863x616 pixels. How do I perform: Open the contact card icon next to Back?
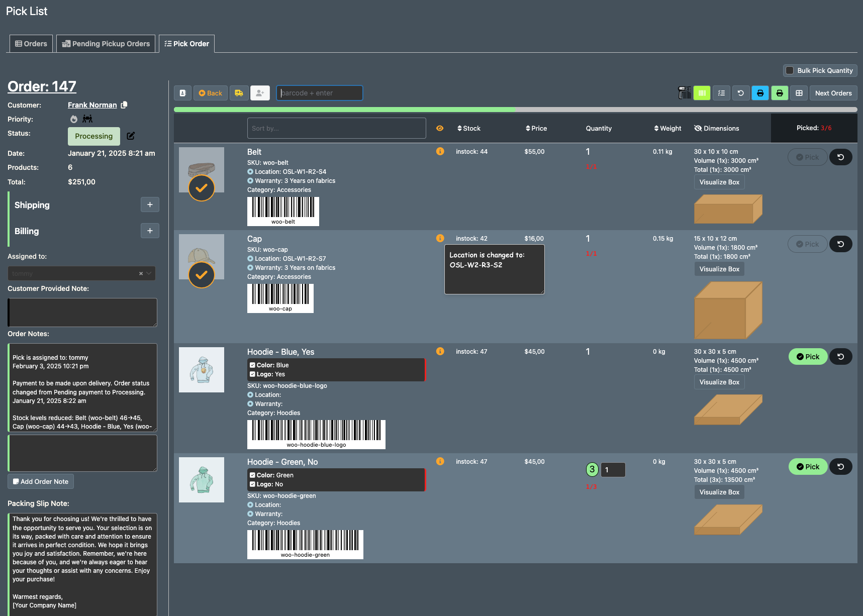pos(182,93)
